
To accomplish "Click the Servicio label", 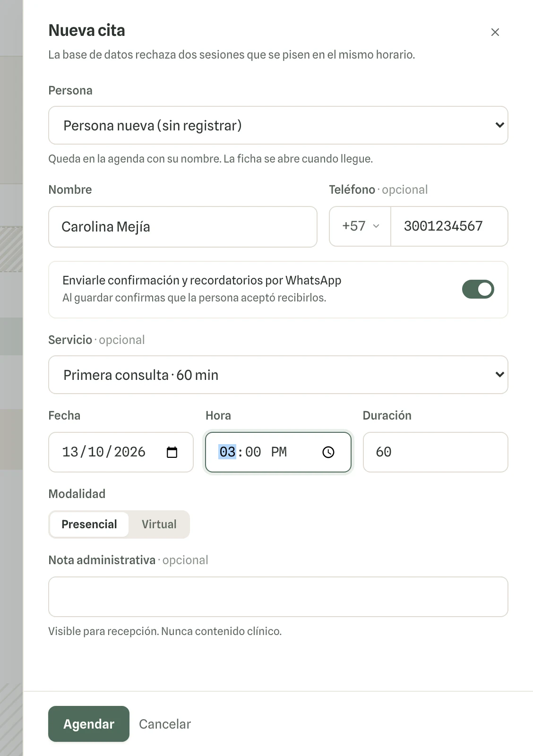I will pos(70,340).
